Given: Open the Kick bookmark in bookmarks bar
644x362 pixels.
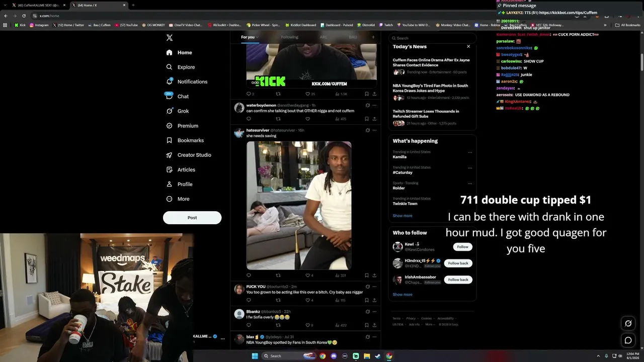Looking at the screenshot, I should tap(20, 25).
